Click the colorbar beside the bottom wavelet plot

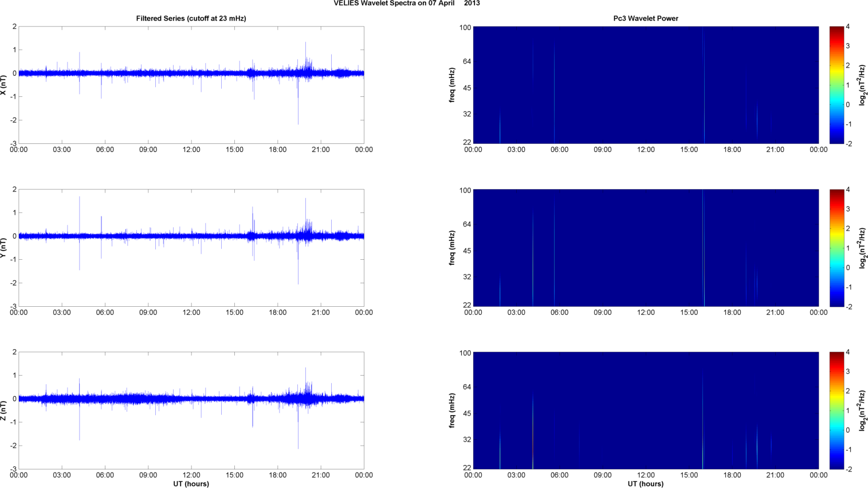point(836,411)
